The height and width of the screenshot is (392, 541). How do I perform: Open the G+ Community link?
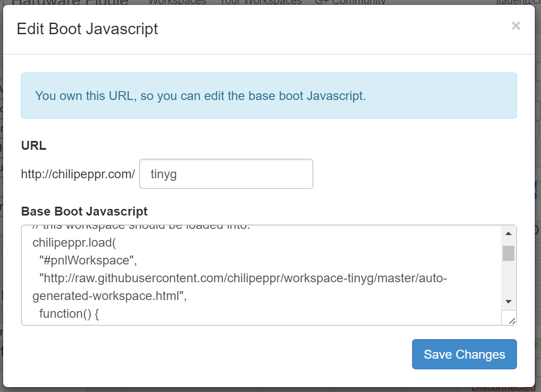(x=350, y=2)
